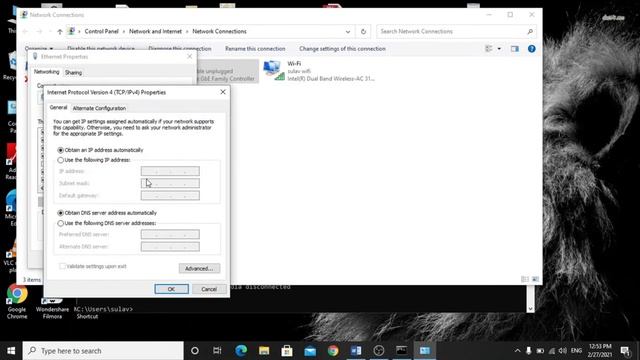Open Chrome from the taskbar

(333, 351)
